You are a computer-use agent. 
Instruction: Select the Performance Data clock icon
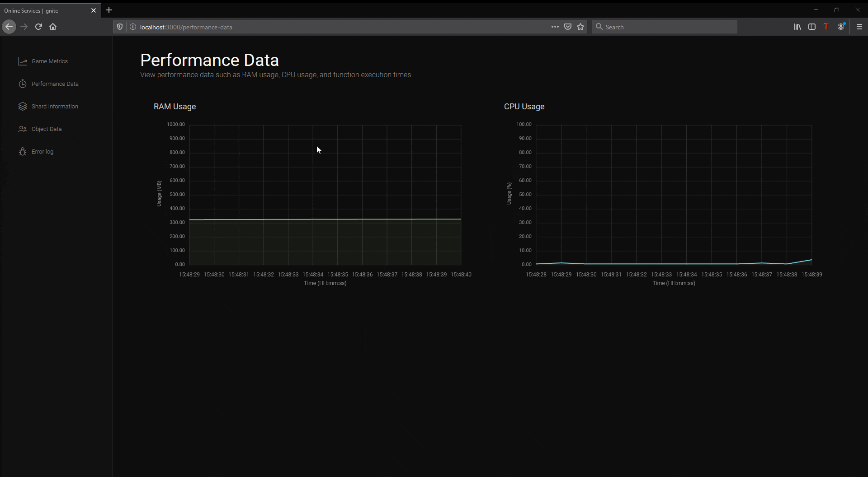tap(23, 84)
